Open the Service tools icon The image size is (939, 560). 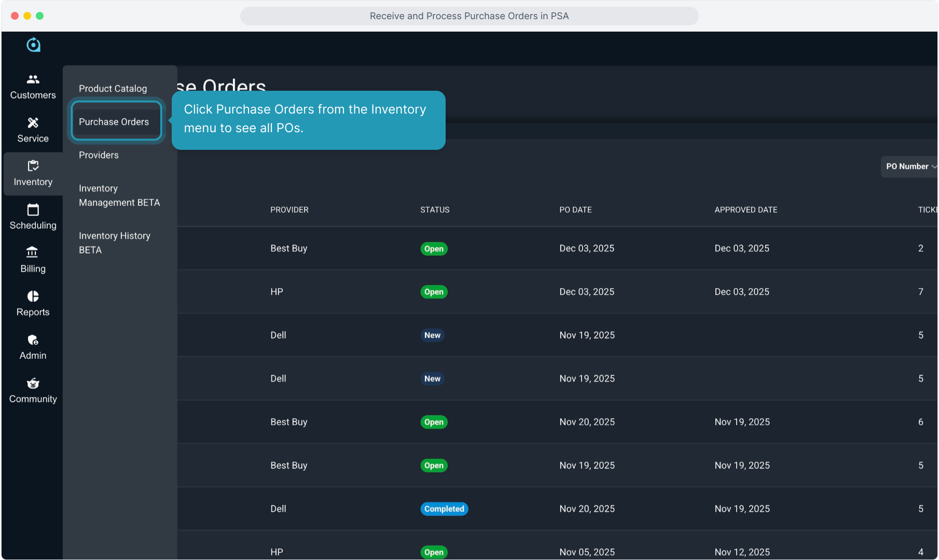point(33,123)
